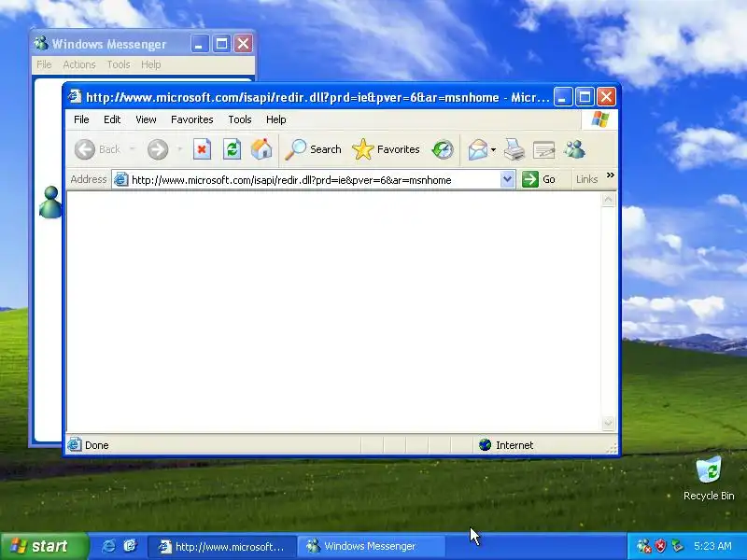Click the tray icon beside the clock
The width and height of the screenshot is (747, 560).
pyautogui.click(x=678, y=546)
